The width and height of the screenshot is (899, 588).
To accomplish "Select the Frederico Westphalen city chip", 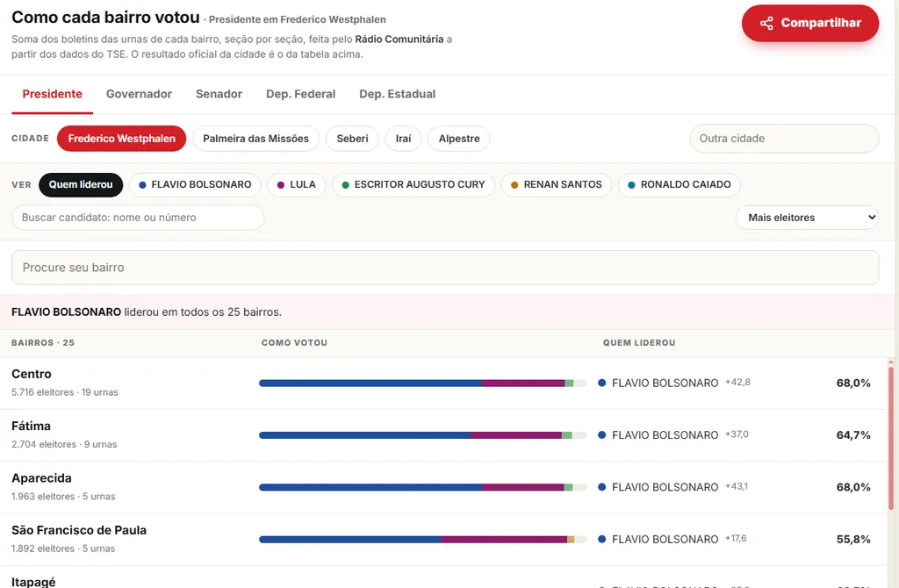I will pyautogui.click(x=121, y=139).
